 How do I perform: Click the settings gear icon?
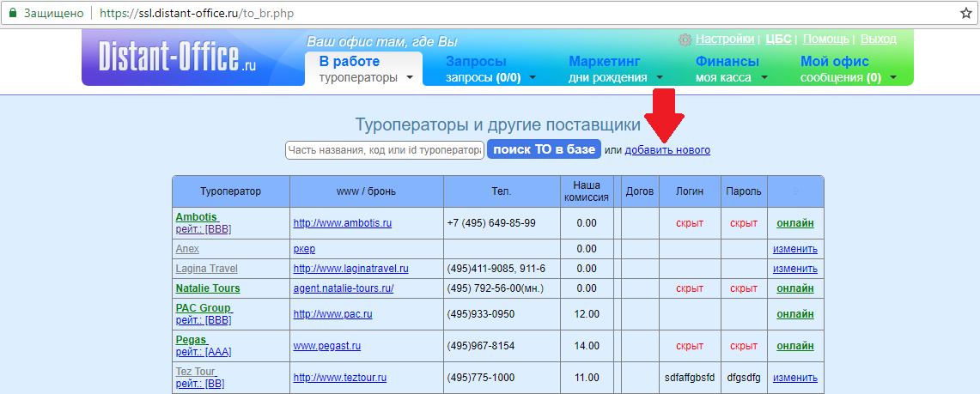point(685,39)
